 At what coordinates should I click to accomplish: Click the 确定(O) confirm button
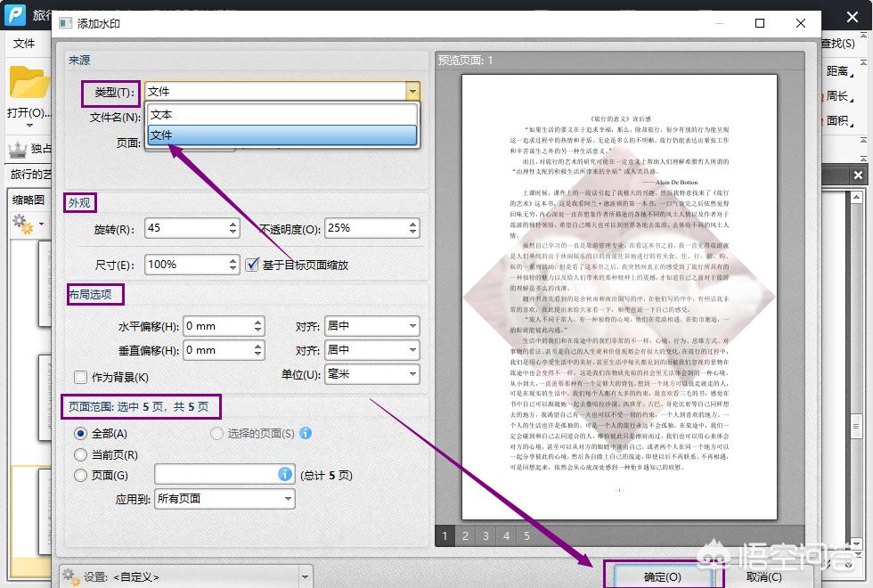click(x=663, y=576)
